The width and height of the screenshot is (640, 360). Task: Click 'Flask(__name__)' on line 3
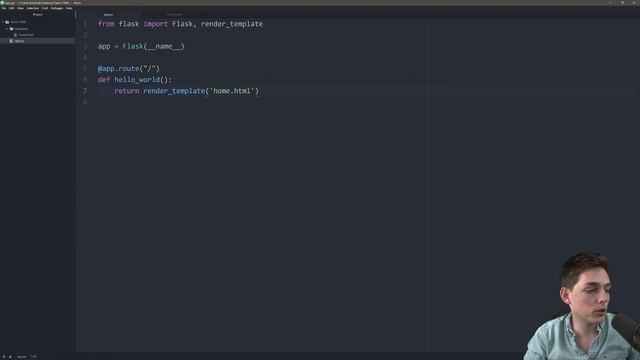tap(153, 46)
